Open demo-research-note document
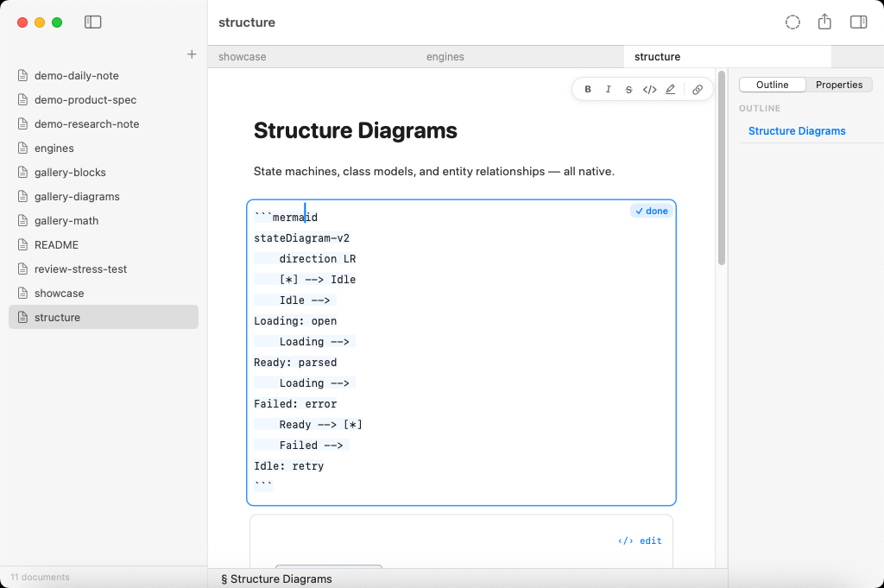 click(104, 124)
